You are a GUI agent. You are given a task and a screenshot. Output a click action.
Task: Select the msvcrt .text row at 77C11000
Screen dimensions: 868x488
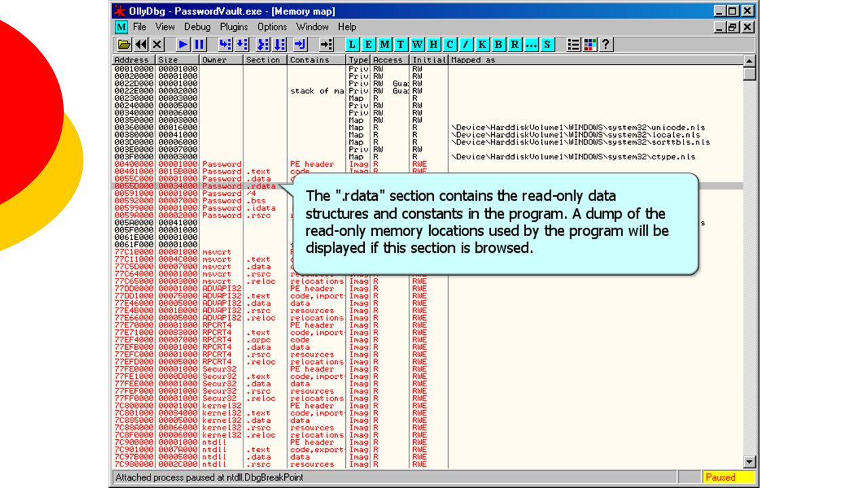(x=427, y=259)
